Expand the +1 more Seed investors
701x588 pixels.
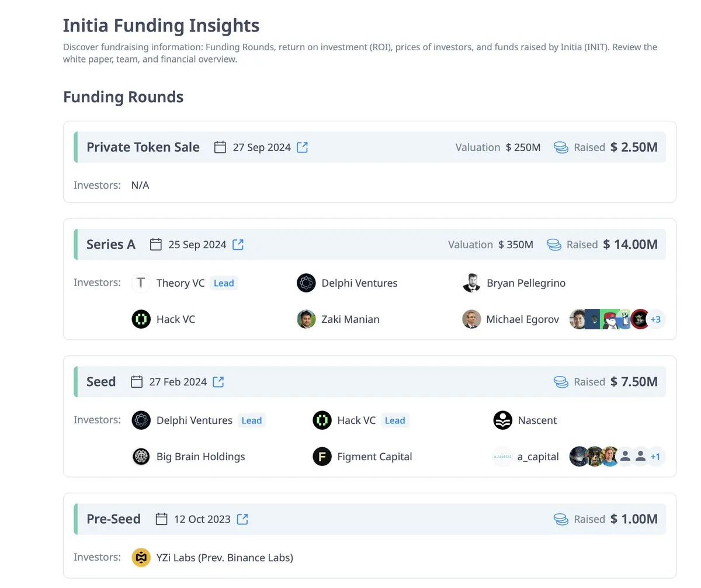click(x=655, y=457)
